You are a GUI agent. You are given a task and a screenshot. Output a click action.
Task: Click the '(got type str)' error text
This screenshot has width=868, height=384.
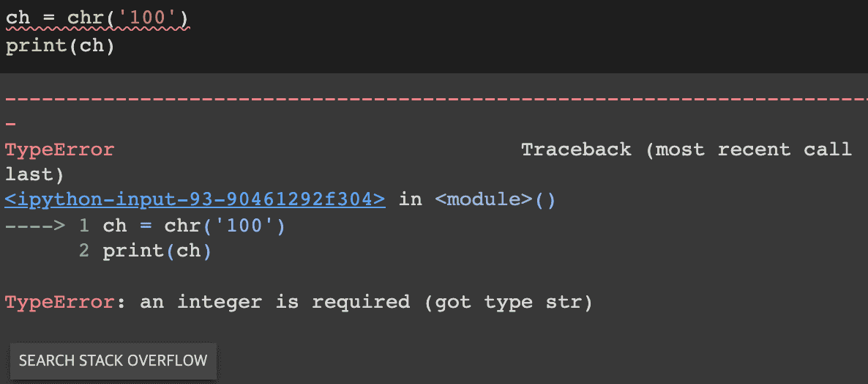click(x=508, y=301)
